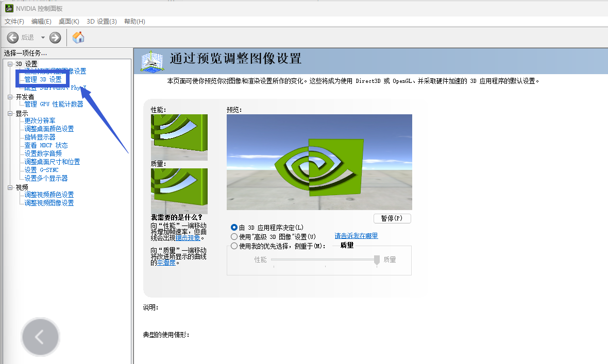Click the 通过预览调整图像设置 page title
608x364 pixels.
coord(235,59)
